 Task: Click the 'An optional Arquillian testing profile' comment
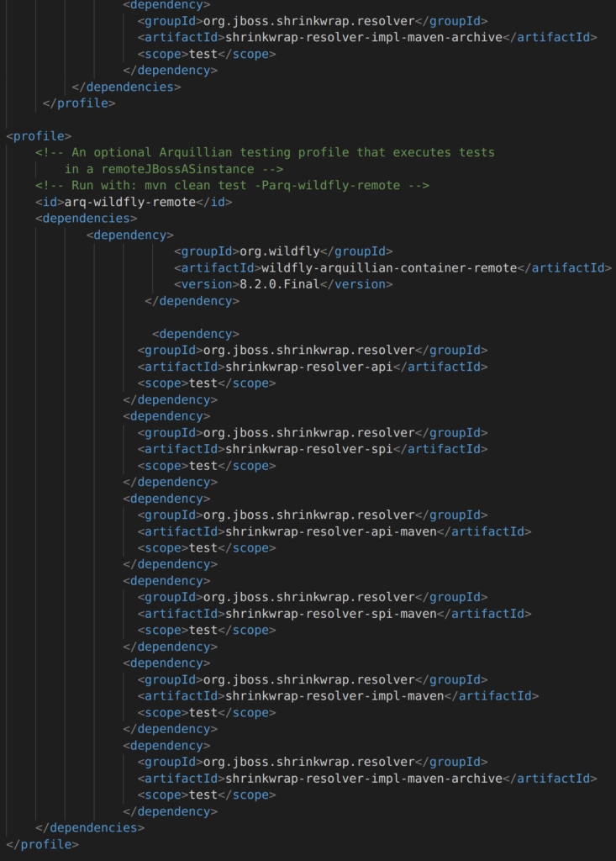[x=265, y=153]
